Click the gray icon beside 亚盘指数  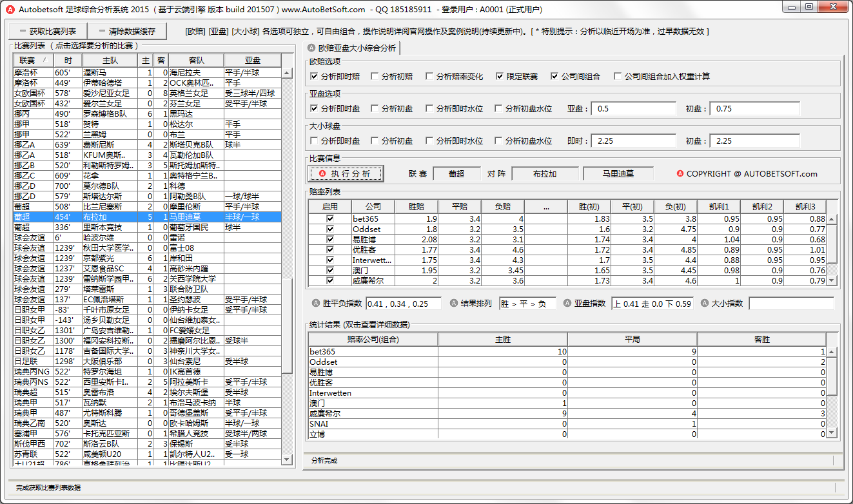pos(568,304)
